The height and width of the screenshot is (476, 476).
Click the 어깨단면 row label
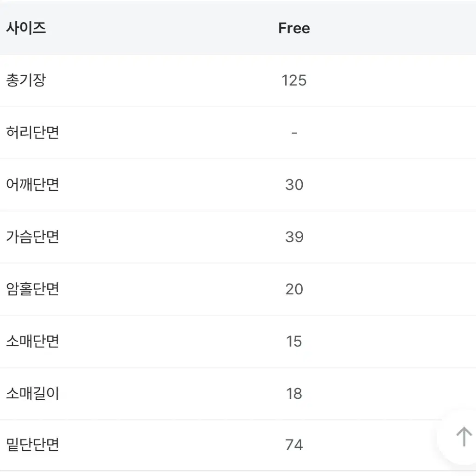tap(33, 184)
